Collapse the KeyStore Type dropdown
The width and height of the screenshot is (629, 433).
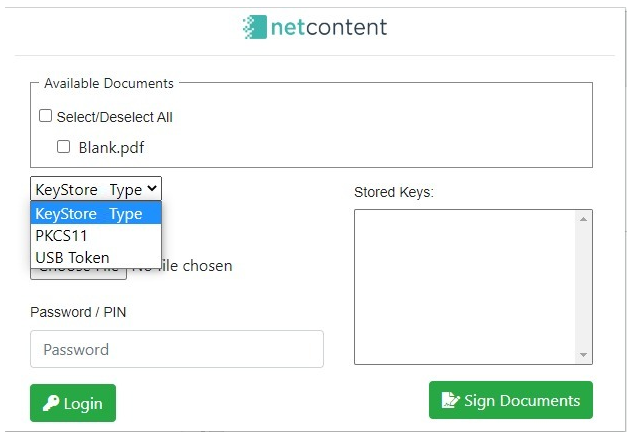[x=96, y=189]
